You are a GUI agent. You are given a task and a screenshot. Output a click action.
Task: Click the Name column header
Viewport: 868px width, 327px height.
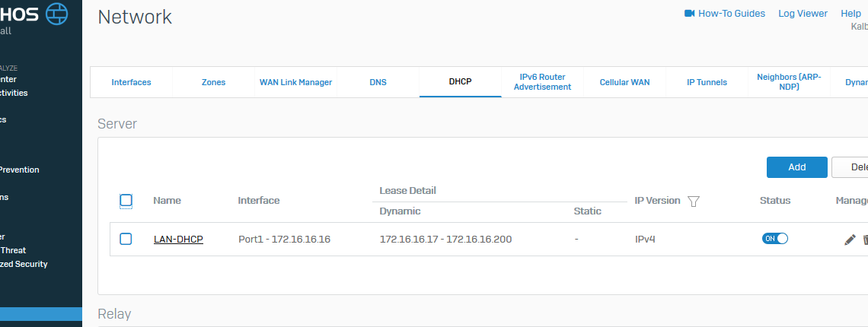point(168,200)
